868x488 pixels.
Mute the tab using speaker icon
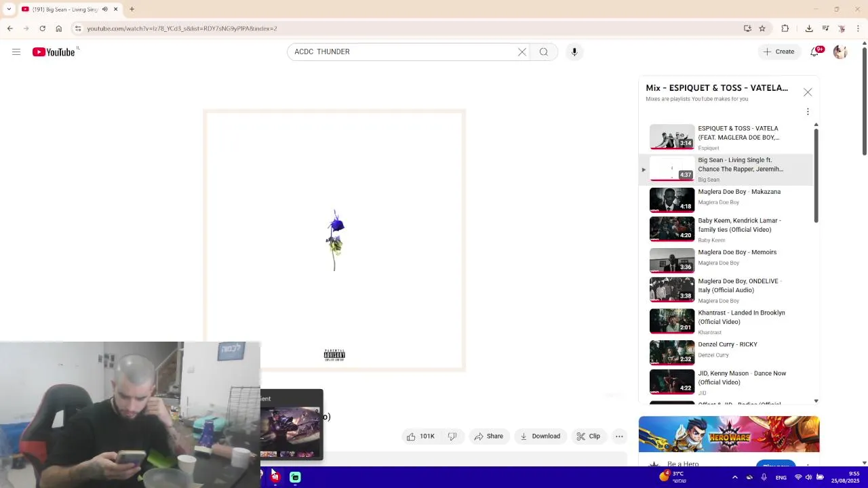(x=104, y=9)
